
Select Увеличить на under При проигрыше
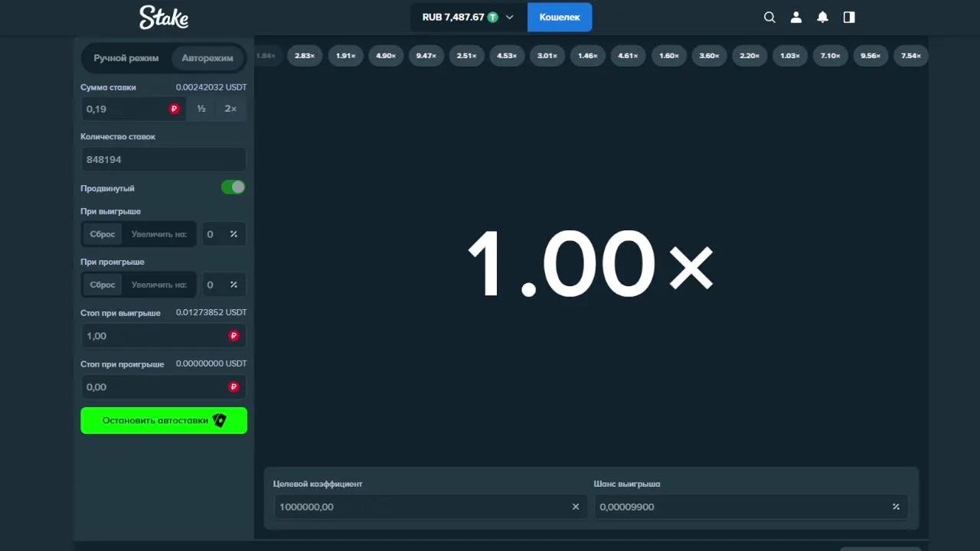tap(158, 285)
